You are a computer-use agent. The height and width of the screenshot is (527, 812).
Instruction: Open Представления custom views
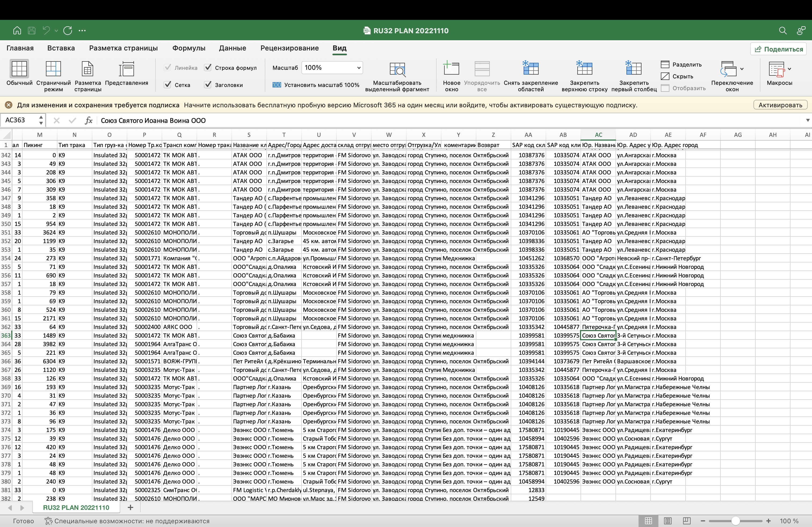click(126, 73)
